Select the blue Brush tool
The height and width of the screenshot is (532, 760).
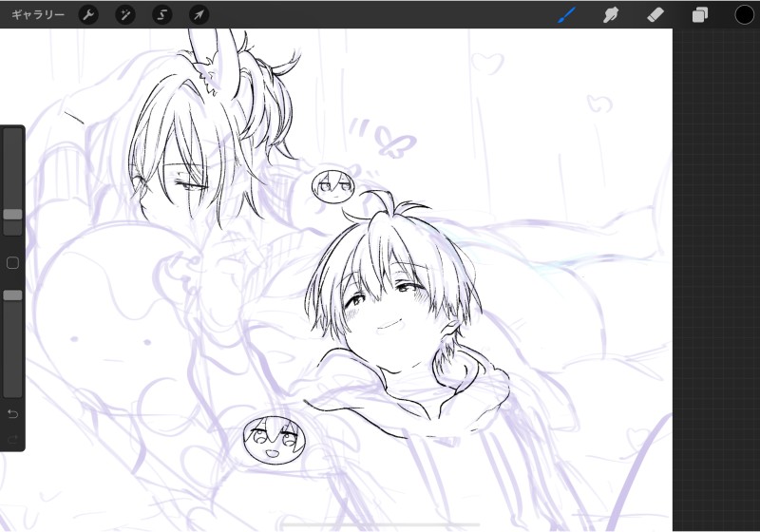566,15
